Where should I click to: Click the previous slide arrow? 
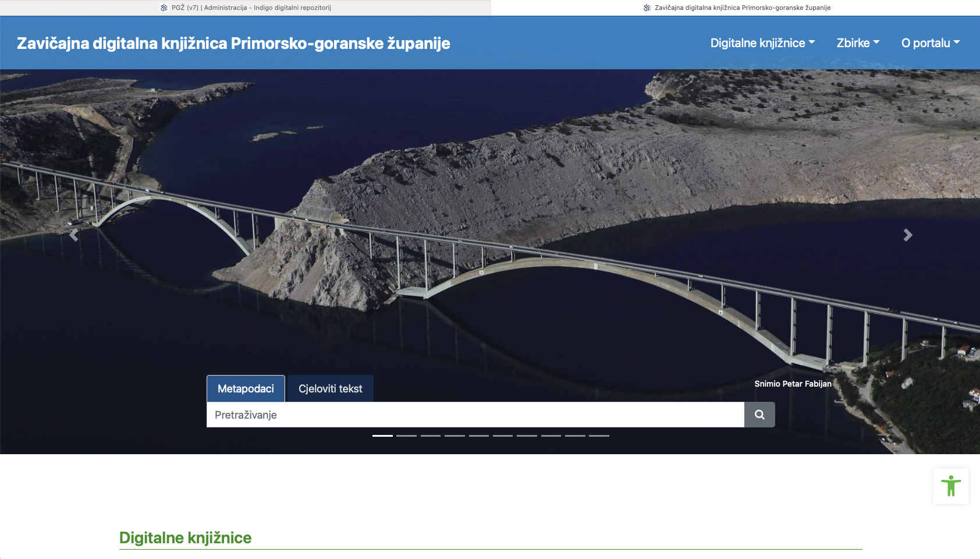coord(73,235)
